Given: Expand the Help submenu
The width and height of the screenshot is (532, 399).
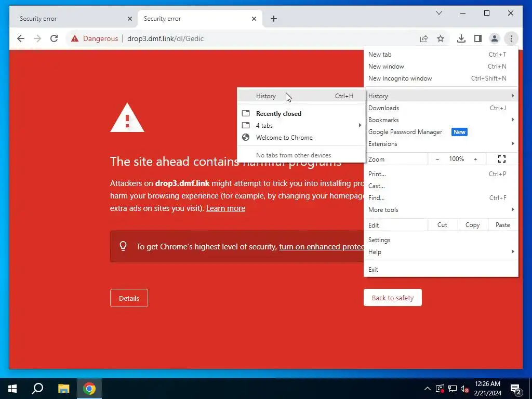Looking at the screenshot, I should coord(441,252).
